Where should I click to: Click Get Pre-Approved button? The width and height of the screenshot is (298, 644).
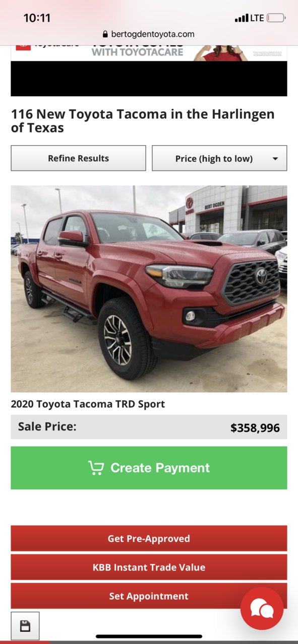coord(149,538)
